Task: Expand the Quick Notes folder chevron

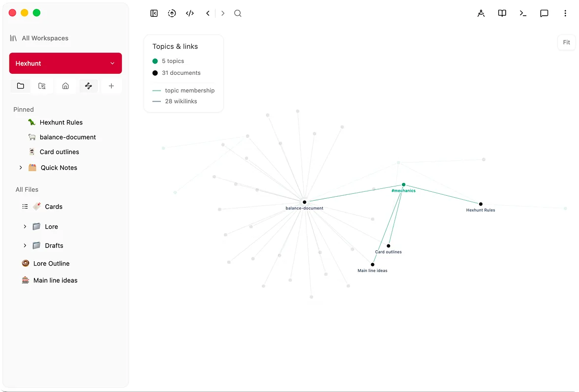Action: [x=21, y=168]
